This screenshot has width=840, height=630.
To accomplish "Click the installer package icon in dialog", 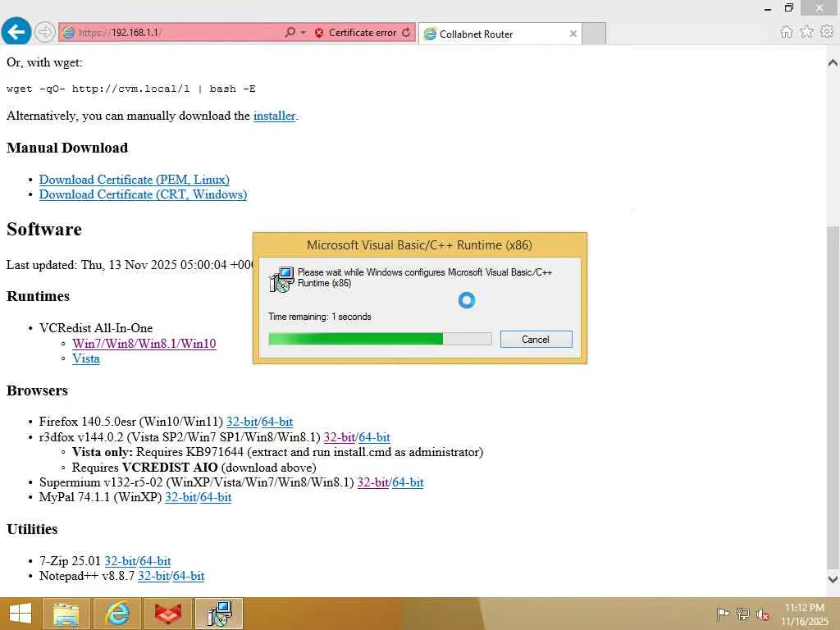I will (x=281, y=279).
